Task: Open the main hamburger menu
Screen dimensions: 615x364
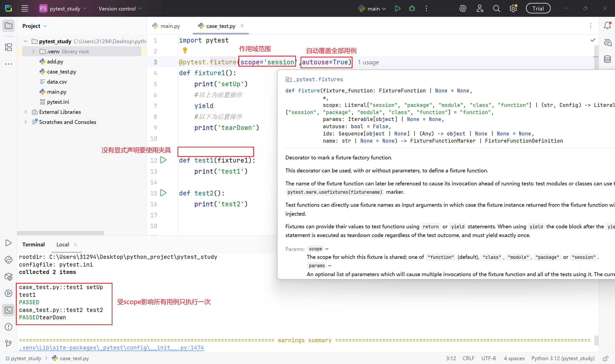Action: point(25,9)
